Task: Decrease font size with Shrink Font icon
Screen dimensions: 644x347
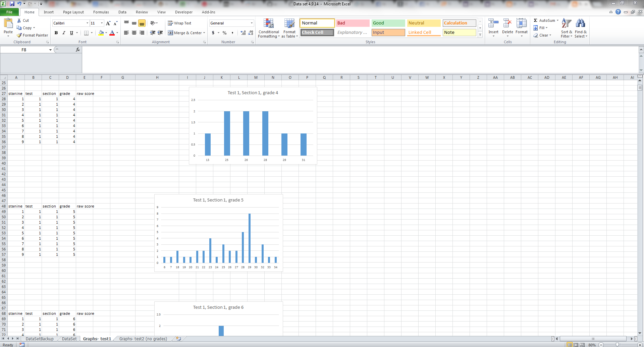Action: pos(115,23)
